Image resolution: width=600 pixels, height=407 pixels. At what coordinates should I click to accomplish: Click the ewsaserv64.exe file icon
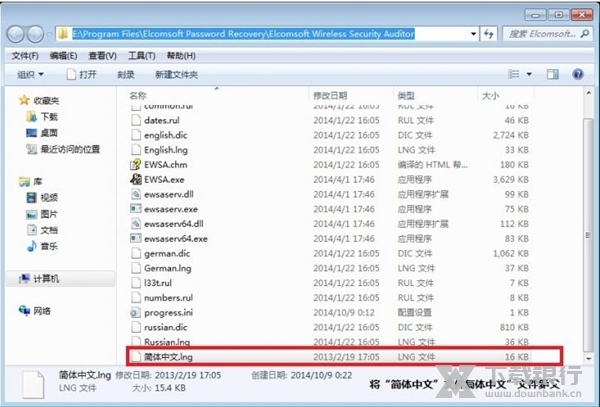point(136,238)
